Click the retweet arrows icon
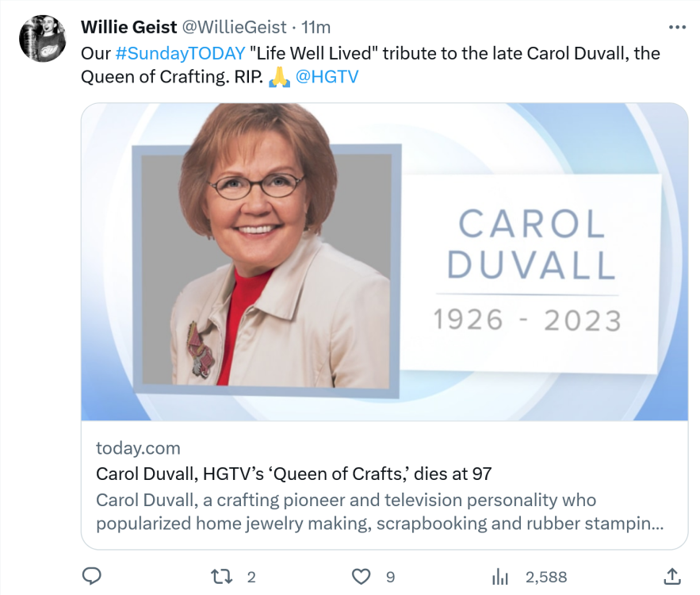Viewport: 700px width, 595px height. 224,576
